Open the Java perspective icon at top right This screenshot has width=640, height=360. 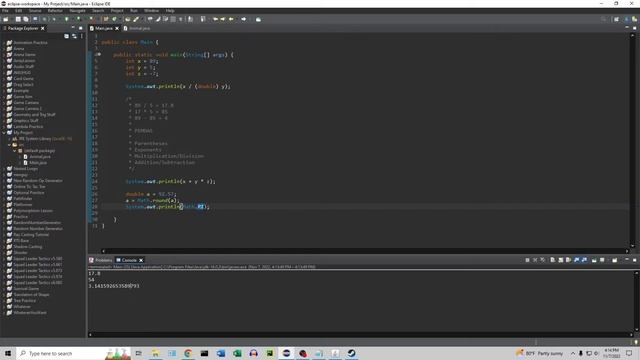627,19
